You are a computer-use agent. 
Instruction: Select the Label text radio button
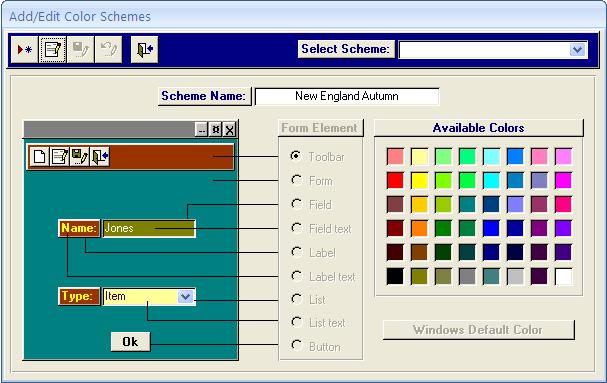point(296,276)
